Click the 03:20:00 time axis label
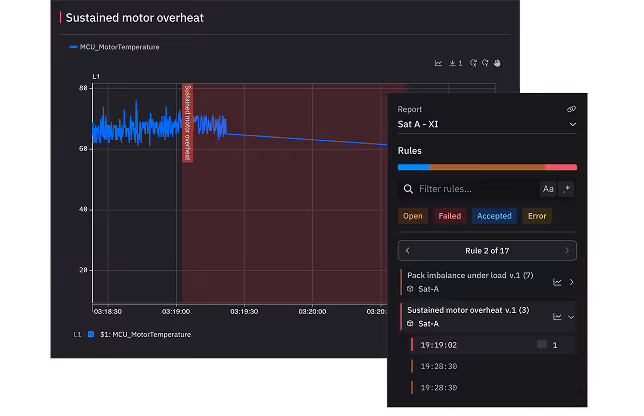 point(312,312)
